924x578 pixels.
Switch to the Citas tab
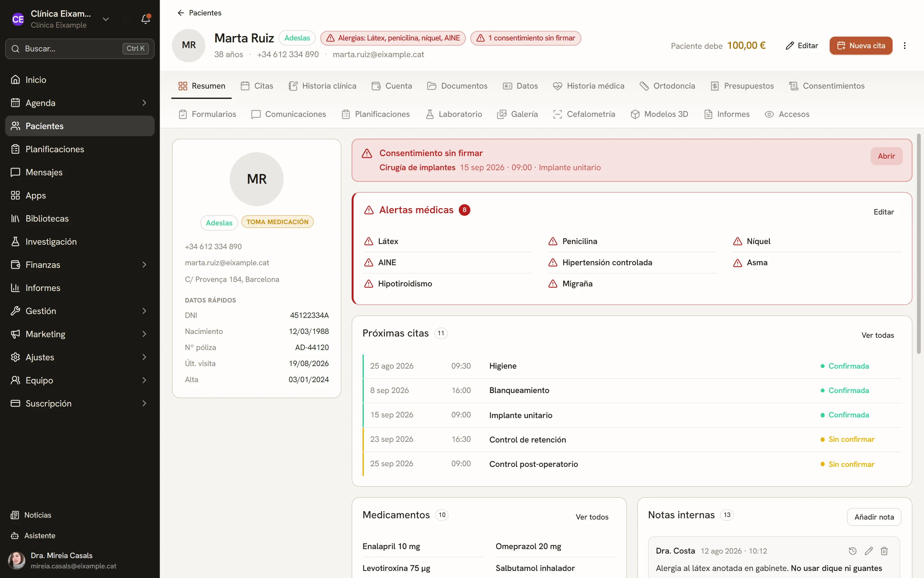click(x=257, y=86)
